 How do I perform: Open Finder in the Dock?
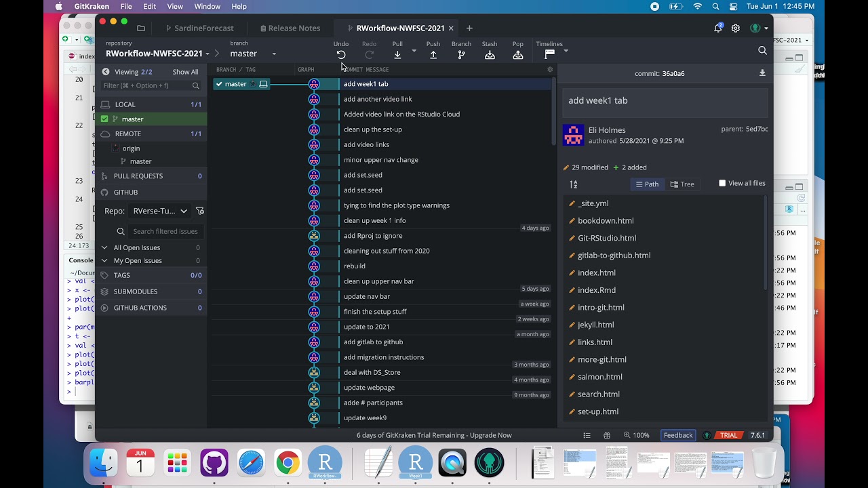(x=104, y=464)
